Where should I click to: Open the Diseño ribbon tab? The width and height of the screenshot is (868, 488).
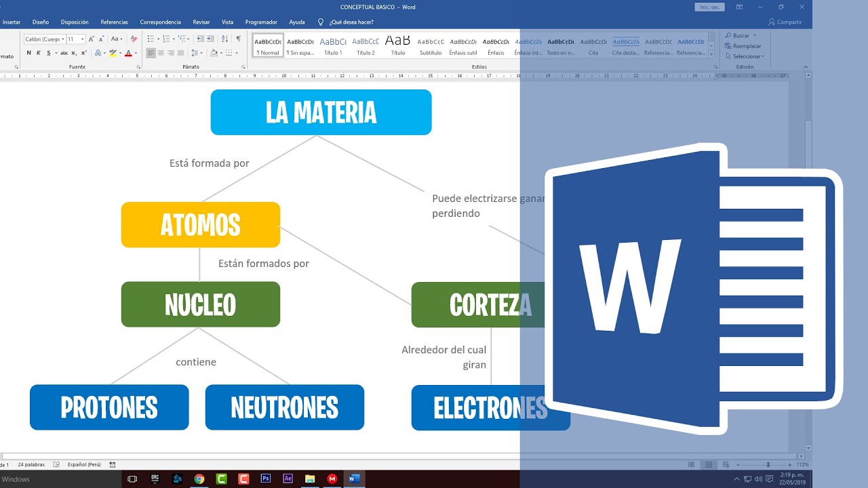[41, 22]
